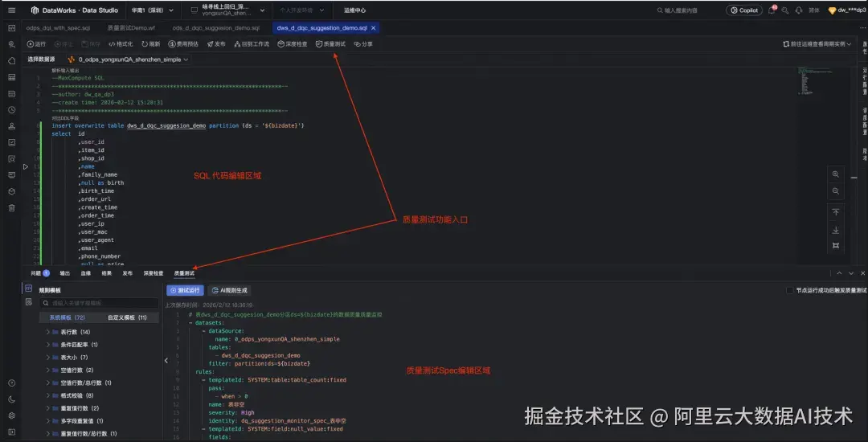Click the AI规则生成 button
This screenshot has height=442, width=868.
tap(229, 290)
